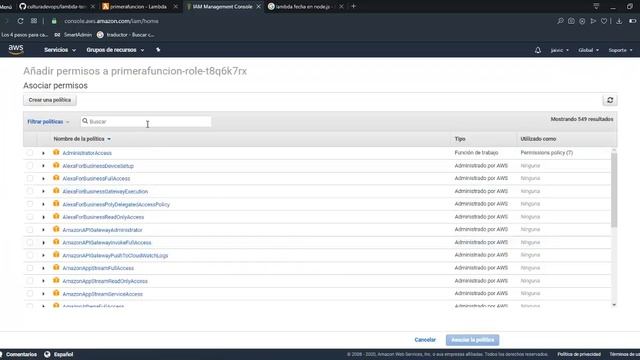Open Filtrar políticas dropdown
The width and height of the screenshot is (640, 360).
48,122
